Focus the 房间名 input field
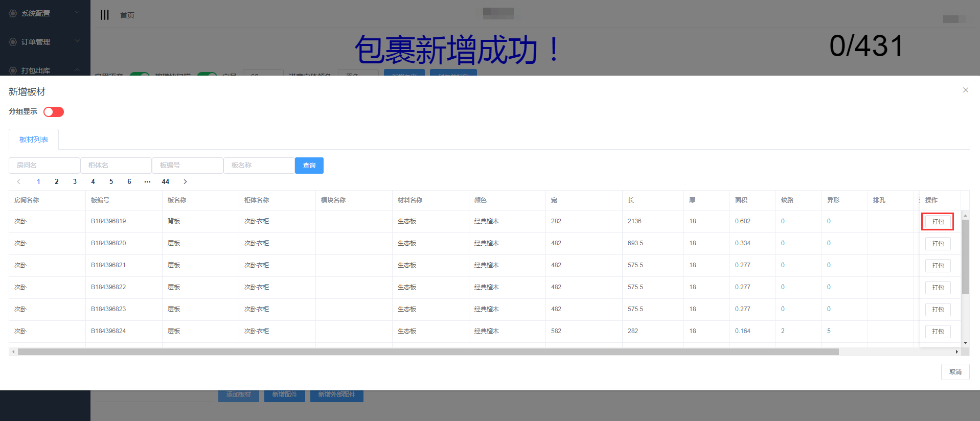This screenshot has height=421, width=980. click(x=44, y=166)
